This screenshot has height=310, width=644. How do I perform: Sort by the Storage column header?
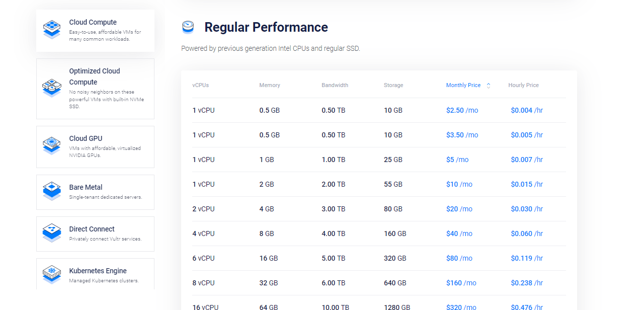tap(393, 86)
